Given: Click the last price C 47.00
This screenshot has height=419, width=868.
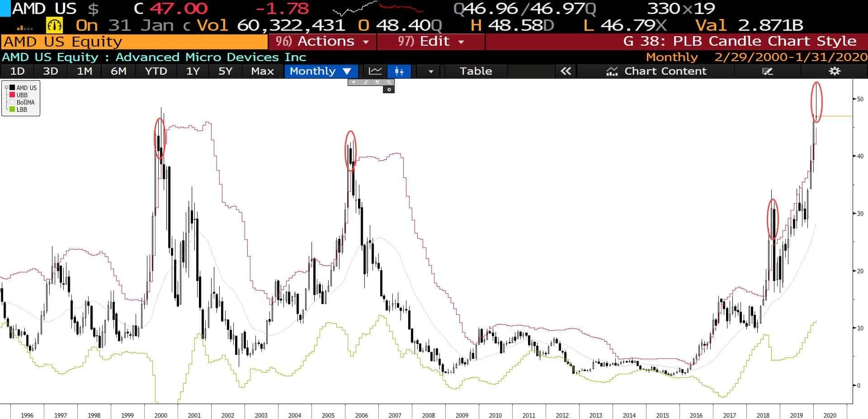Looking at the screenshot, I should tap(171, 9).
